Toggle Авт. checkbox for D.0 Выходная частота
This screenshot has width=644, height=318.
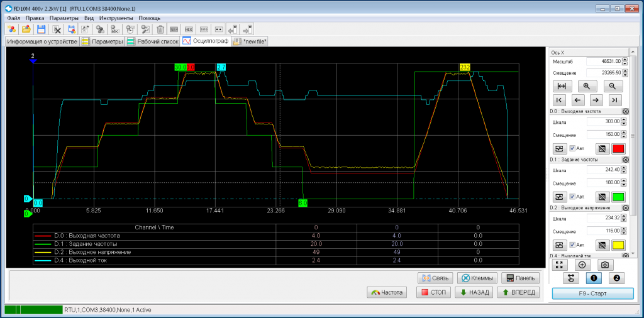tap(572, 148)
